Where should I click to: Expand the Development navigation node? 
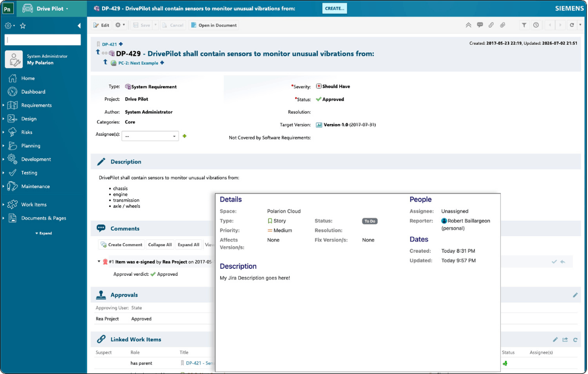click(3, 159)
